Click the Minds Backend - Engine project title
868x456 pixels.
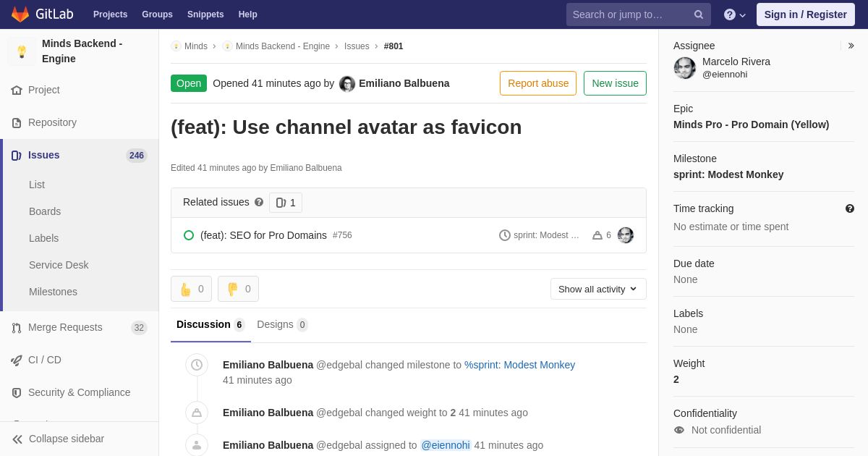[82, 51]
